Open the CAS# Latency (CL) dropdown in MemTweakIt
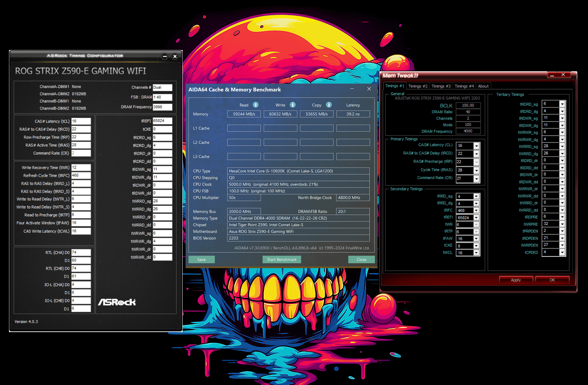588x385 pixels. (x=476, y=146)
